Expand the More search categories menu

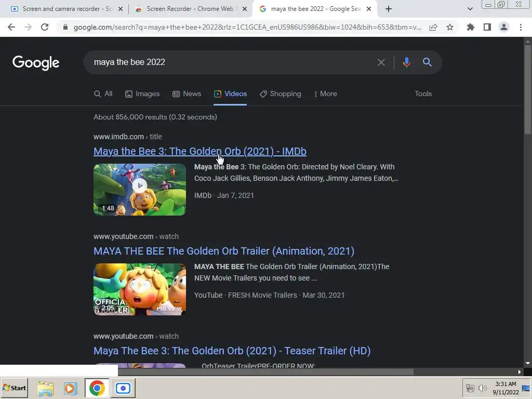click(325, 94)
